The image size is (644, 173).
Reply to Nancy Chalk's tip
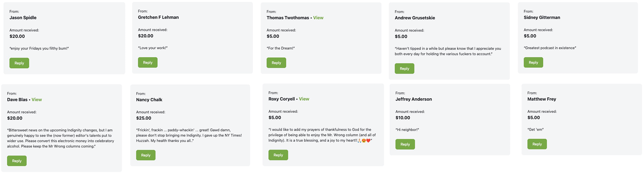tap(145, 155)
